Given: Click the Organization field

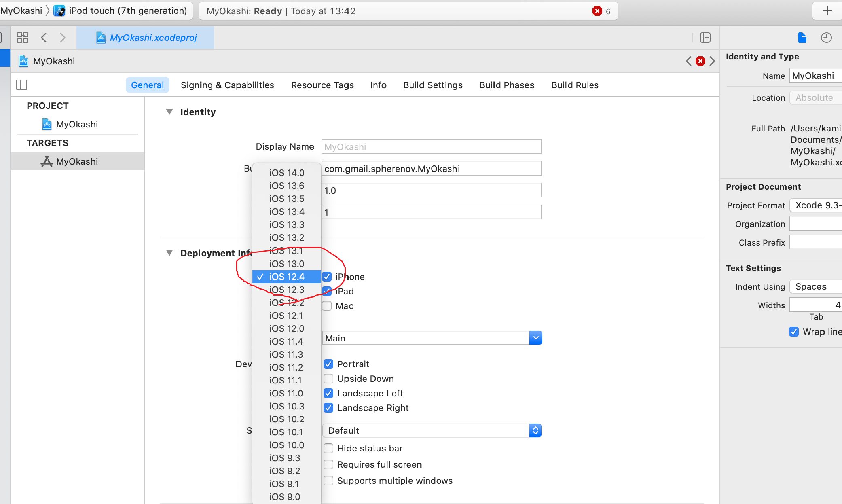Looking at the screenshot, I should pos(816,224).
